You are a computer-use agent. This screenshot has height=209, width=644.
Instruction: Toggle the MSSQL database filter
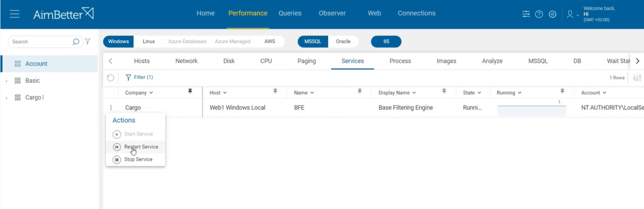(x=313, y=42)
